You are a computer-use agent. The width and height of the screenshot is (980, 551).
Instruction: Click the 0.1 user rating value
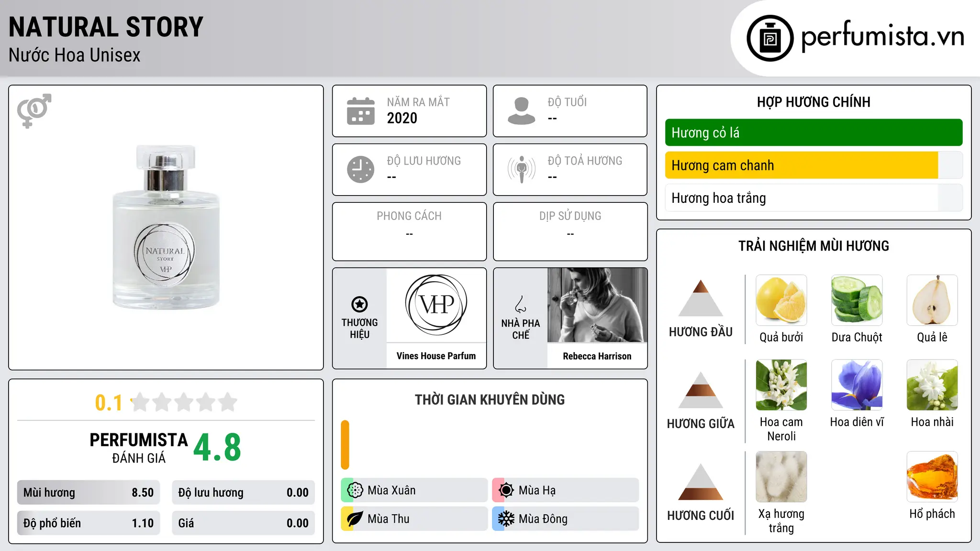[109, 403]
